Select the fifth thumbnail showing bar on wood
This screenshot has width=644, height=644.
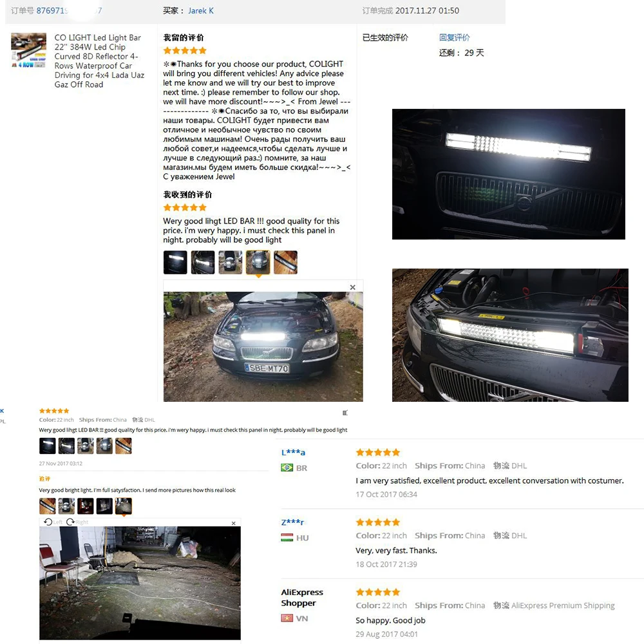[x=285, y=262]
